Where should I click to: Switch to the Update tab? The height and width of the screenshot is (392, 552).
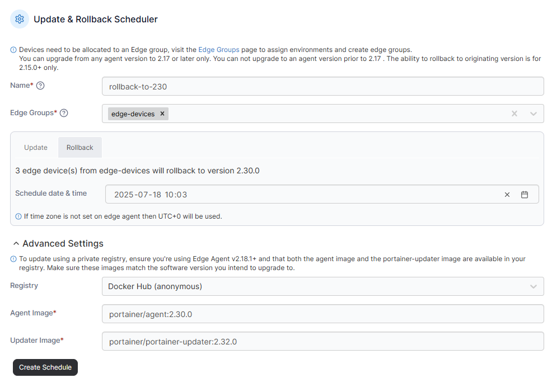coord(36,148)
